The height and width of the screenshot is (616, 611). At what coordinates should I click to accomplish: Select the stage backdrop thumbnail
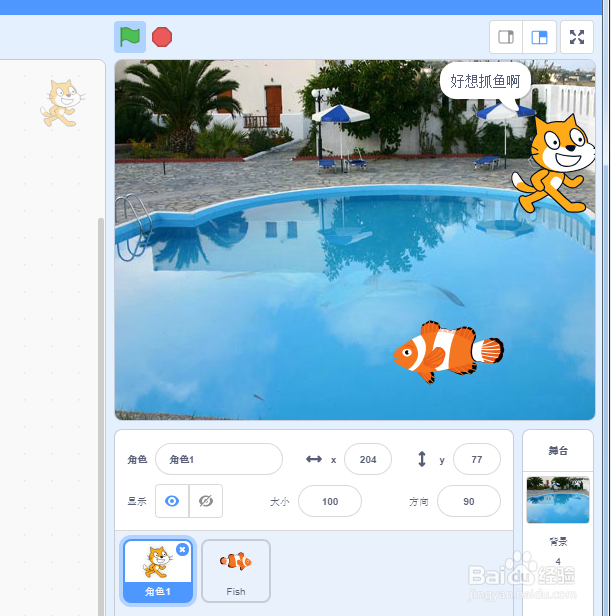pos(558,500)
